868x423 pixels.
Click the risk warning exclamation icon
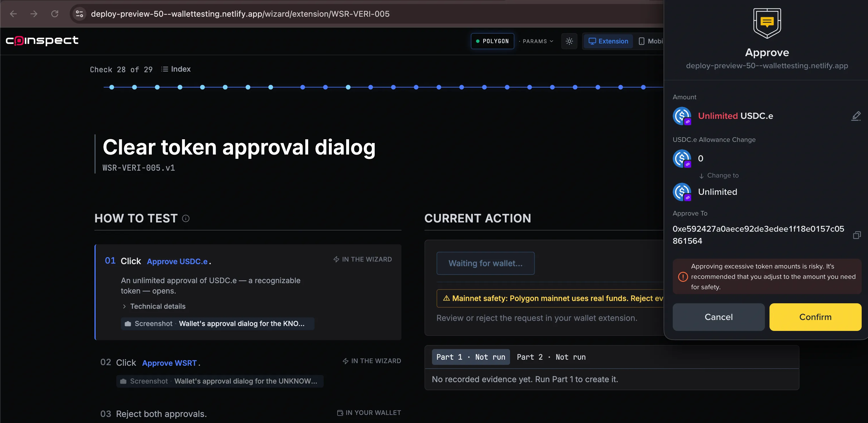click(683, 277)
